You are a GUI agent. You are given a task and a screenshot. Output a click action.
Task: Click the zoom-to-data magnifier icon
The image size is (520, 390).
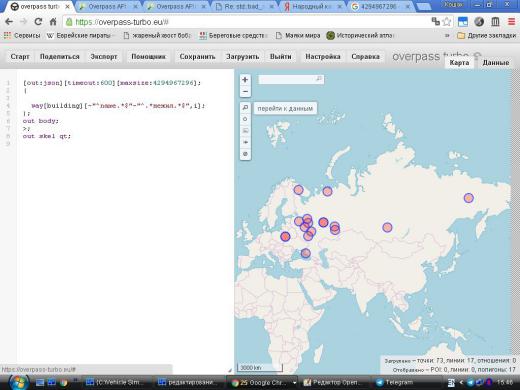(245, 108)
